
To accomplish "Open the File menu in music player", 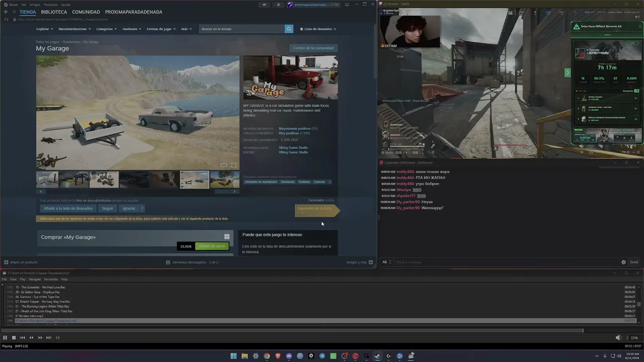I will tap(4, 280).
